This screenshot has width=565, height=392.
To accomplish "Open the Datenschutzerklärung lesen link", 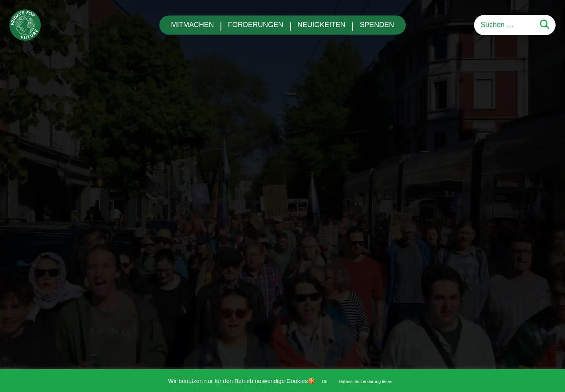I will pyautogui.click(x=365, y=381).
